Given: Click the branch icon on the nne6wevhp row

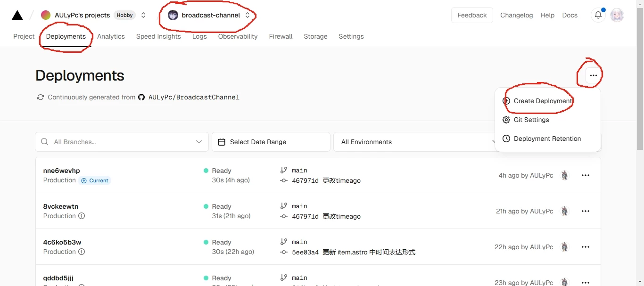Looking at the screenshot, I should (x=283, y=170).
